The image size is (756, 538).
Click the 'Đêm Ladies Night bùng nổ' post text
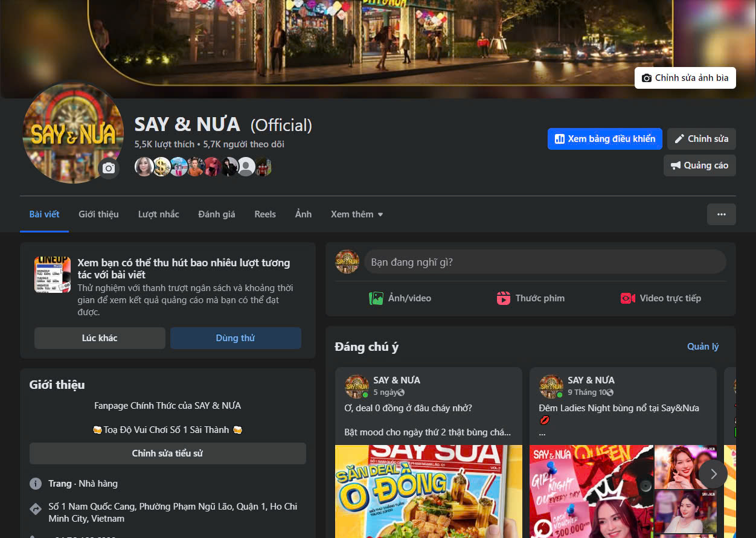[x=619, y=408]
